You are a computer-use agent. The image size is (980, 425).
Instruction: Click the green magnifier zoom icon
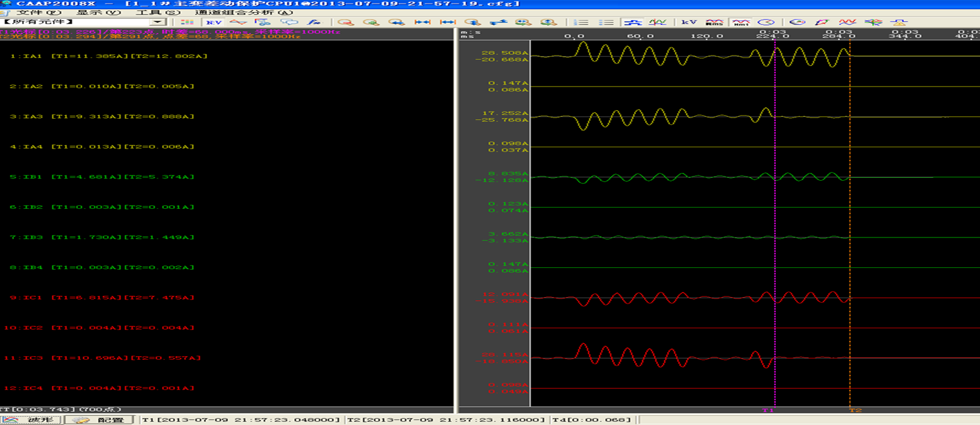click(371, 22)
